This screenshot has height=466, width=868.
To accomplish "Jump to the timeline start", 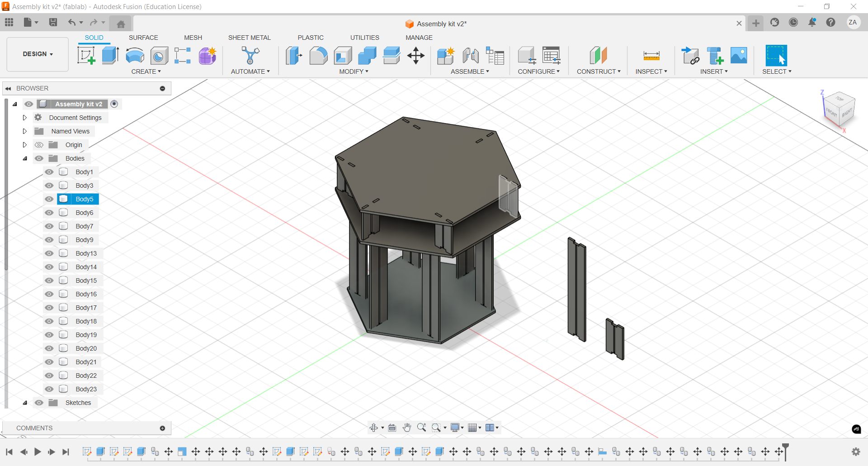I will (9, 452).
